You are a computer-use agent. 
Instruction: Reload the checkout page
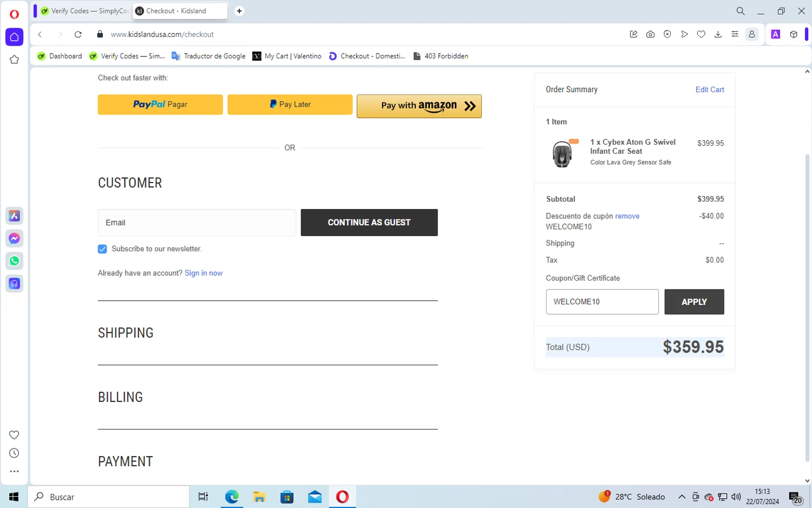coord(78,34)
